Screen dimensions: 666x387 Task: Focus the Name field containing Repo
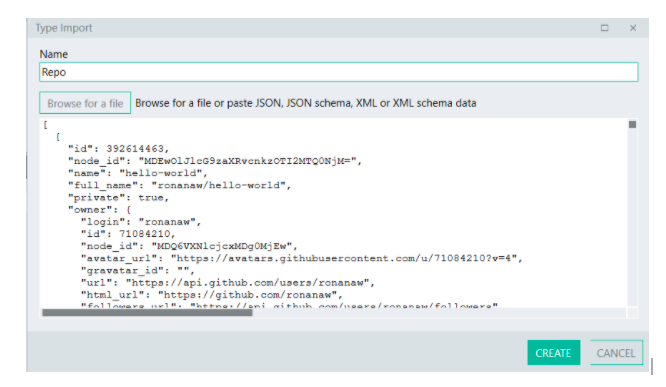tap(339, 72)
